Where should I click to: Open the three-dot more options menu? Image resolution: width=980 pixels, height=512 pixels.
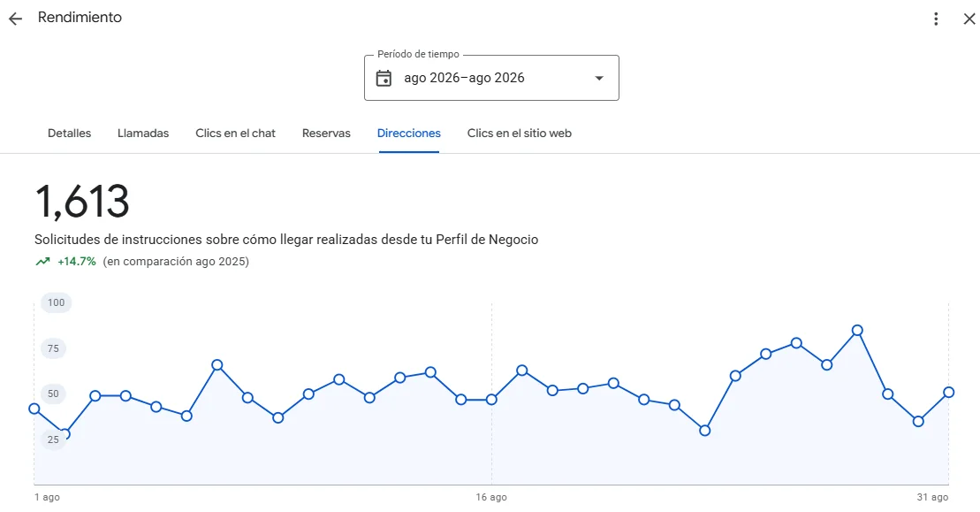[936, 19]
